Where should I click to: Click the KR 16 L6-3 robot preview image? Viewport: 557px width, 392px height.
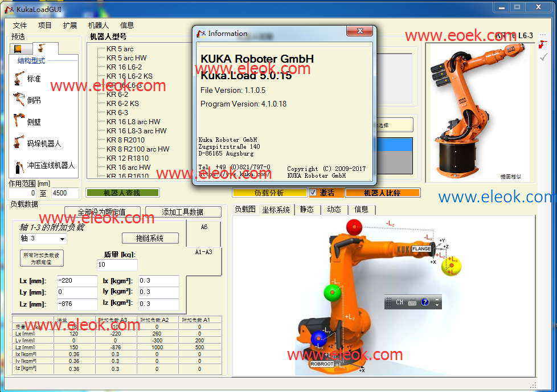pyautogui.click(x=480, y=112)
